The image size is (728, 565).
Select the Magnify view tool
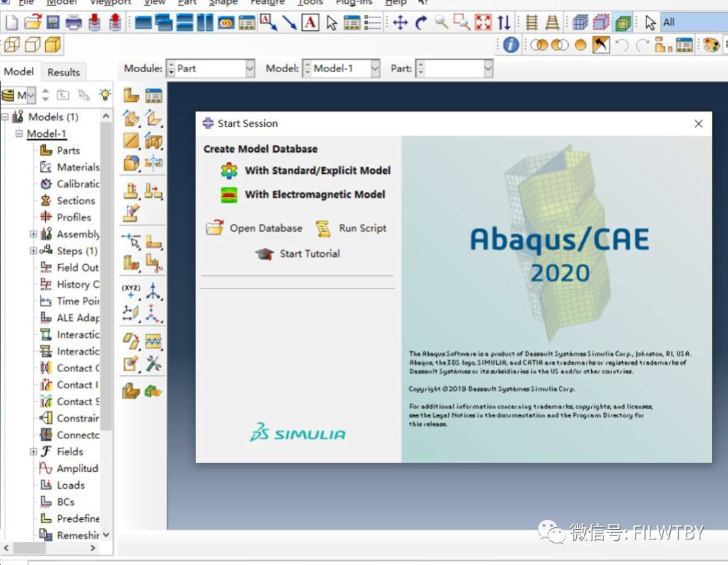point(441,22)
